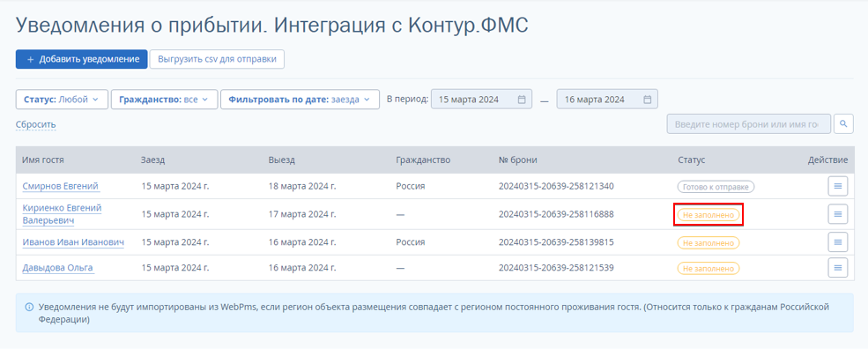868x349 pixels.
Task: Click the Гражданство column header
Action: point(423,160)
